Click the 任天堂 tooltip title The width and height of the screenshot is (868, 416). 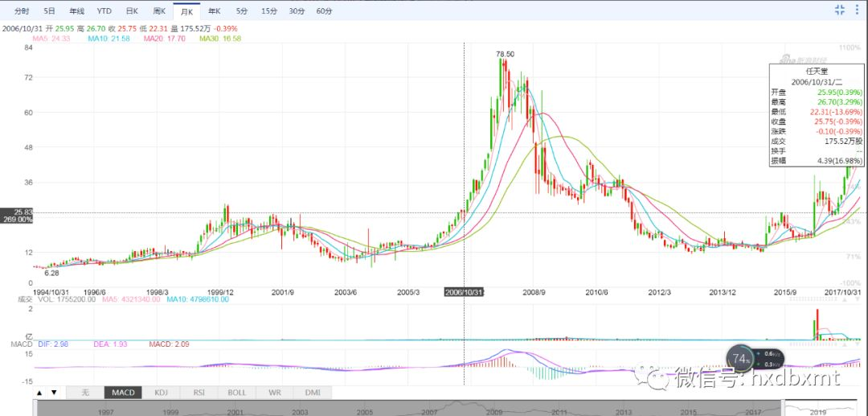tap(816, 72)
